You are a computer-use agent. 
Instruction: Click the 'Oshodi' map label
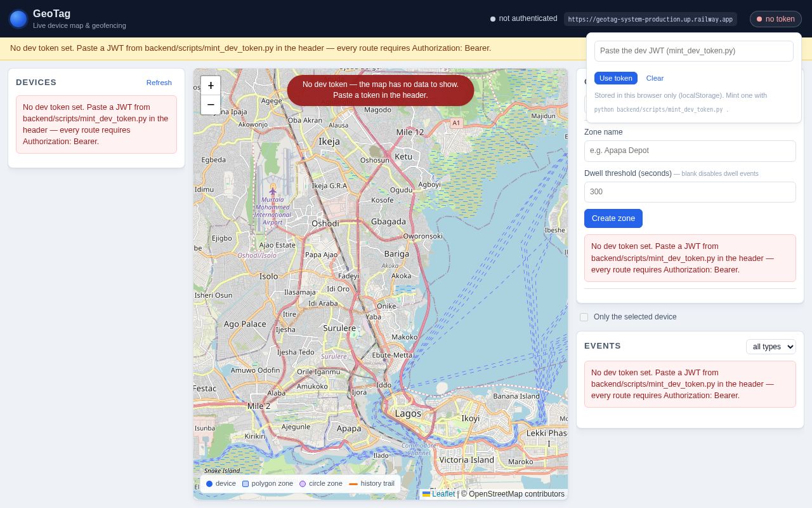tap(325, 224)
